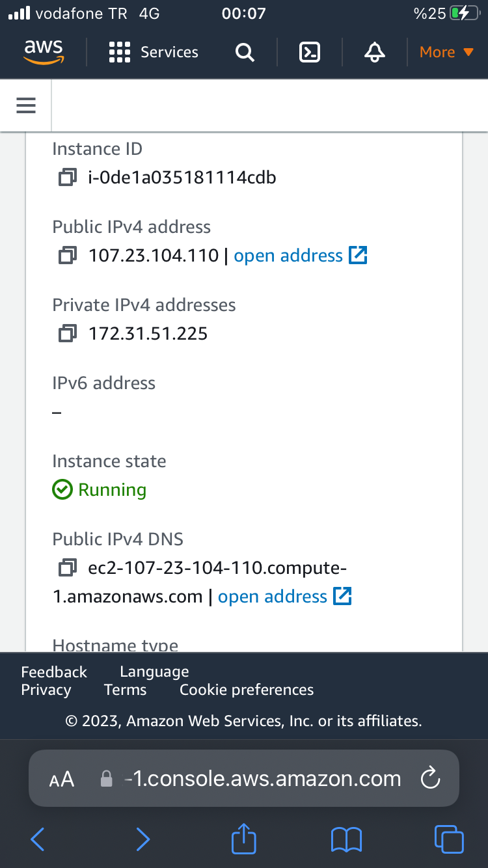The width and height of the screenshot is (488, 868).
Task: Reload the page in Safari
Action: [431, 778]
